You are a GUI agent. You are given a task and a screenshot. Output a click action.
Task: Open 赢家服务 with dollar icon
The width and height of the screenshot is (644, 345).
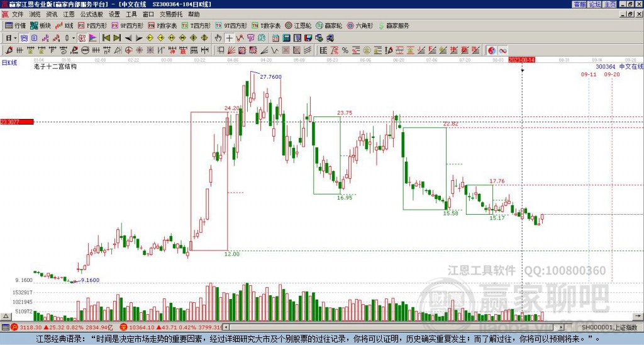click(x=394, y=25)
